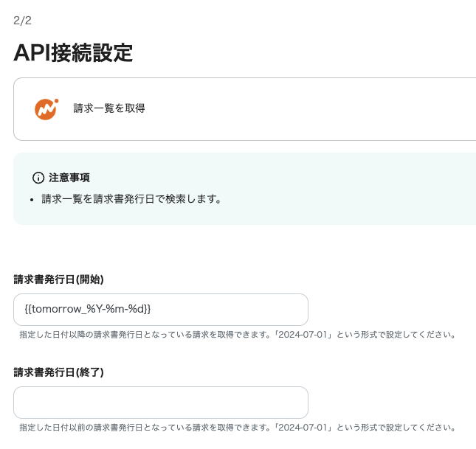Focus the 請求書発行日(開始) input field
The height and width of the screenshot is (449, 476).
[161, 310]
